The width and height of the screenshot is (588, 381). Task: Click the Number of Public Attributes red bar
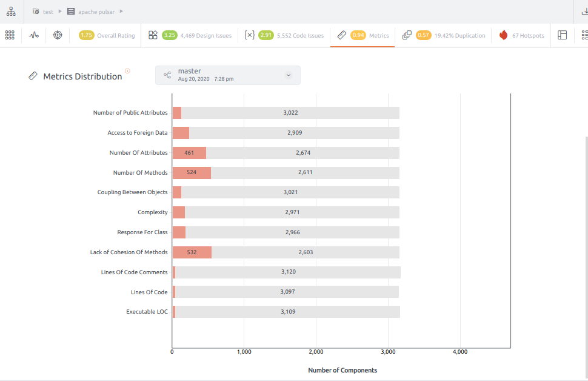point(177,113)
